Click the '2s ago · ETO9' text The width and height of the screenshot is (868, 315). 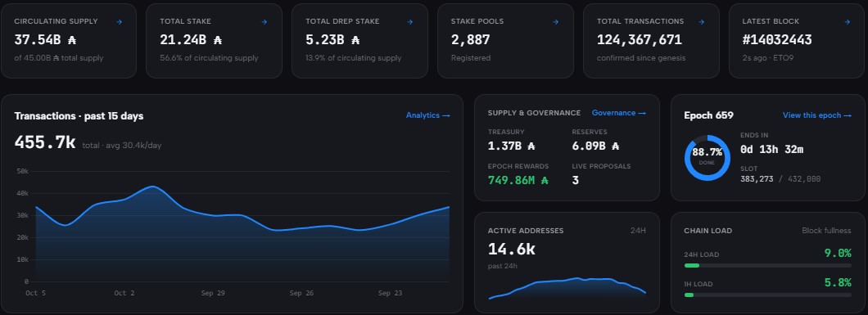pos(768,58)
